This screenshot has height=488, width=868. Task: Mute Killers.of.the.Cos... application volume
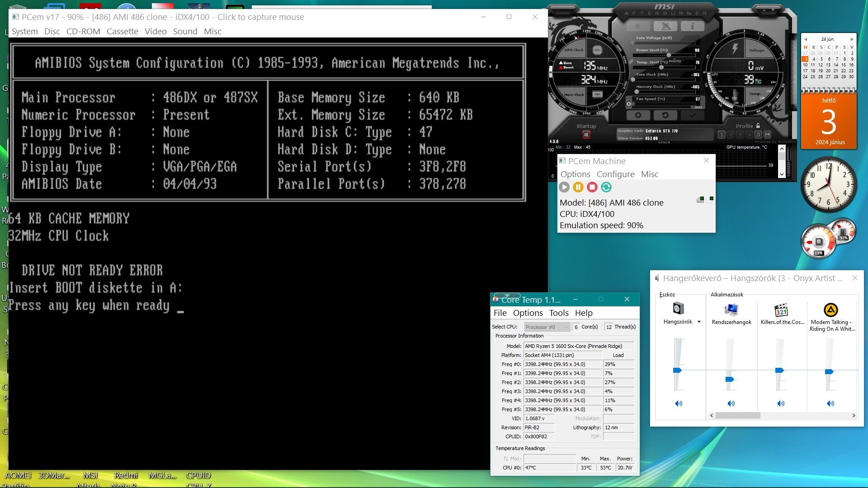coord(781,404)
